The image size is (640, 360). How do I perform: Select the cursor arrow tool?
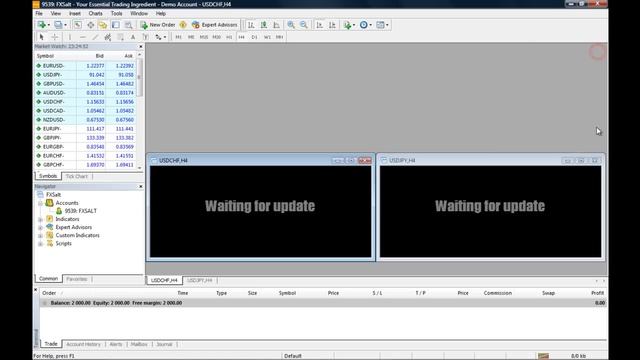tap(42, 37)
